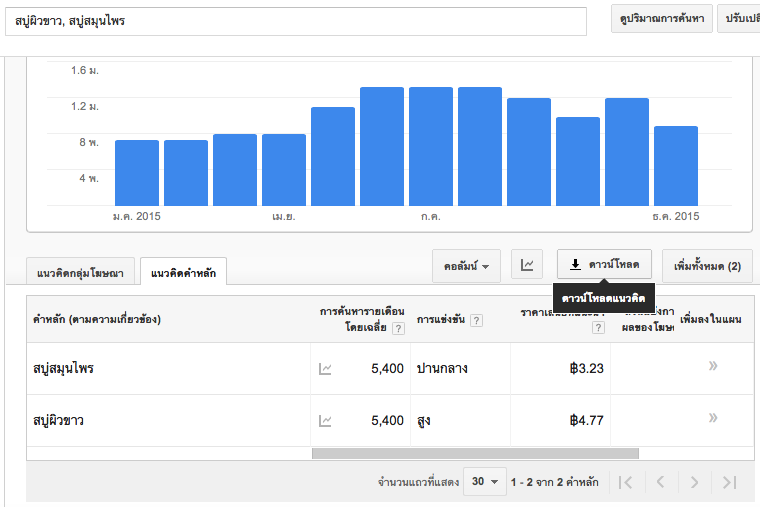Viewport: 760px width, 507px height.
Task: Click help icon under average monthly searches header
Action: click(398, 328)
